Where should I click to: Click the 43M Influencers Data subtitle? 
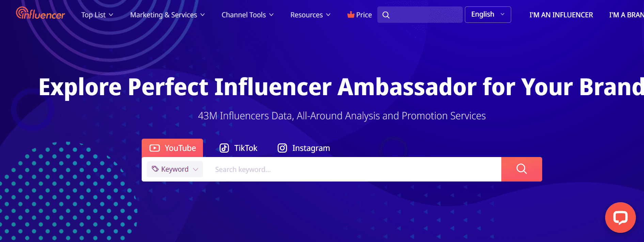pos(342,116)
